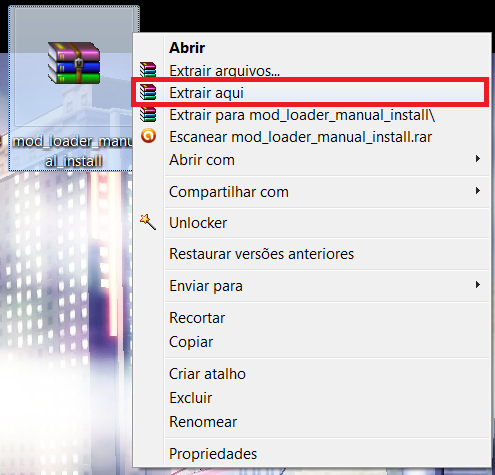Click the orange antivirus scan icon
The image size is (495, 475).
pyautogui.click(x=148, y=136)
